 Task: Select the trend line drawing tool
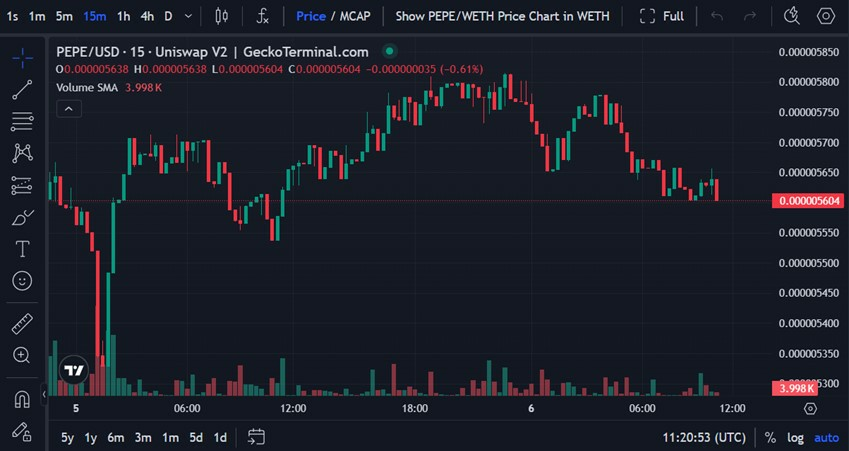21,90
